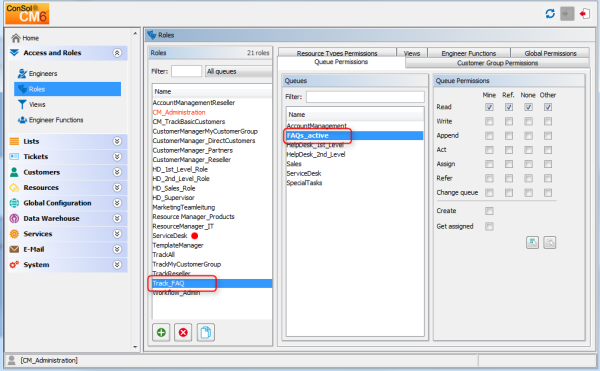
Task: Click the user icon in status bar
Action: (12, 360)
